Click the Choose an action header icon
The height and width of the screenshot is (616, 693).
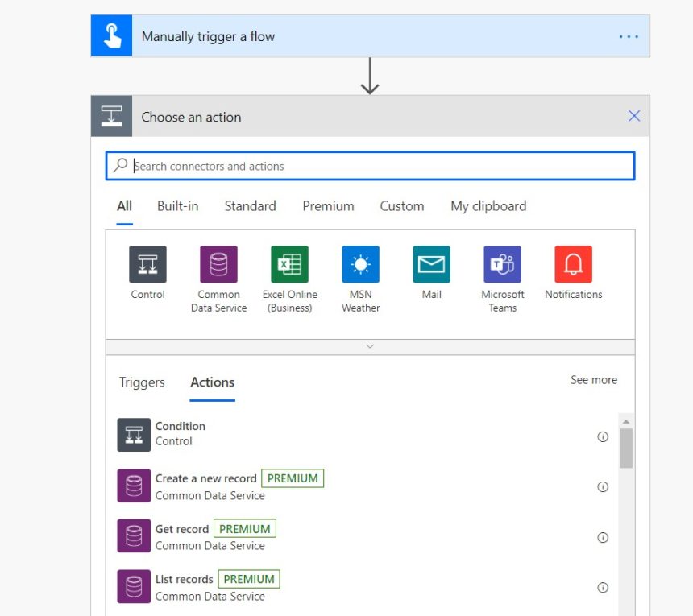coord(111,116)
